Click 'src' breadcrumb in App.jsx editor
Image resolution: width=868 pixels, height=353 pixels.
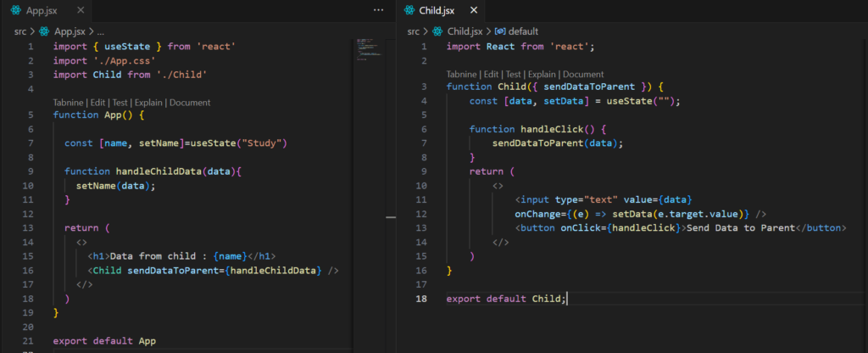[20, 31]
